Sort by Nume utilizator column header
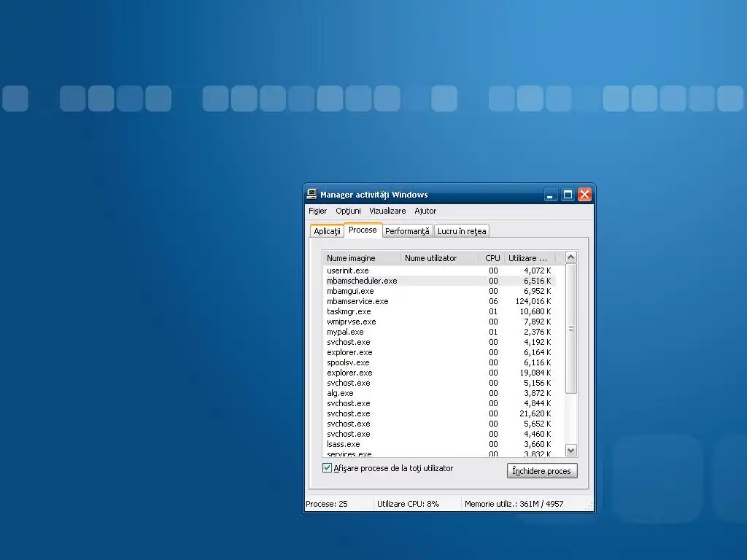The height and width of the screenshot is (560, 747). (440, 257)
